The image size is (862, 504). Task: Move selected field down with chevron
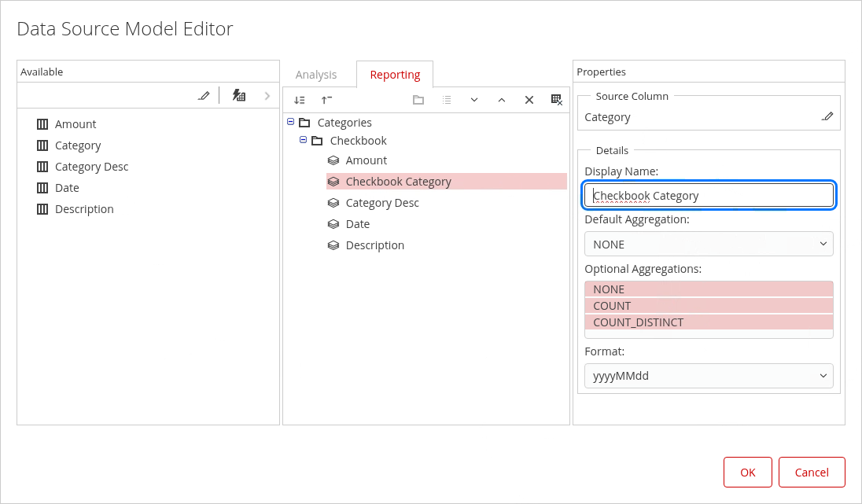tap(474, 100)
